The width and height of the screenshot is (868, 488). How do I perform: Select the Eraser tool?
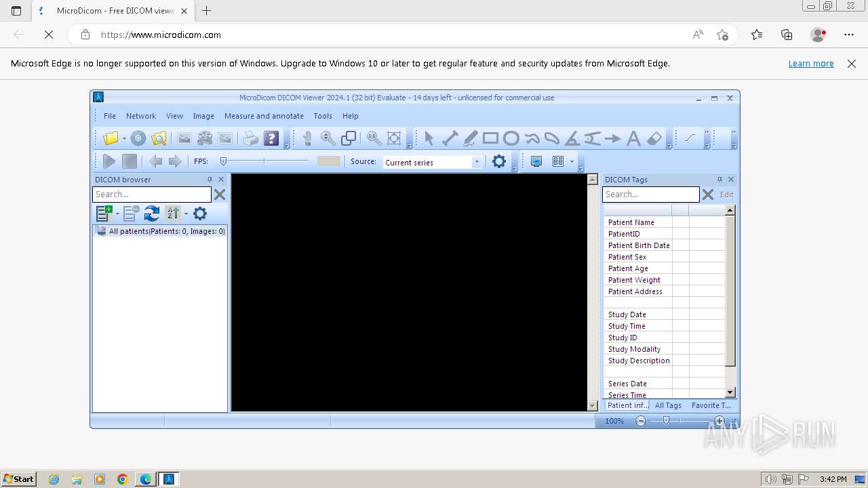coord(654,138)
